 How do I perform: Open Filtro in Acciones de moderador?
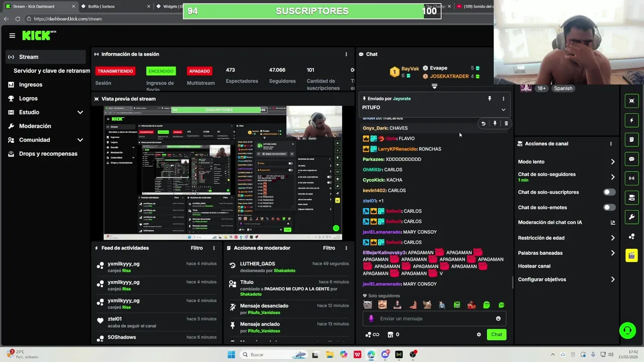tap(329, 248)
